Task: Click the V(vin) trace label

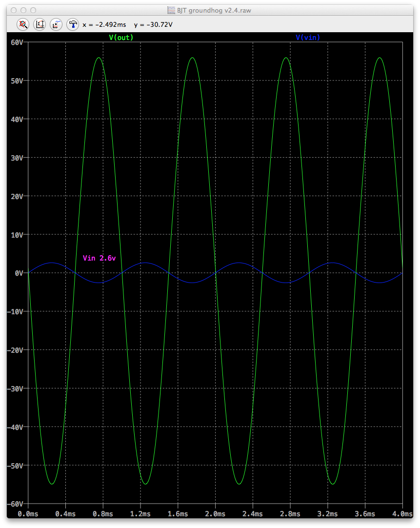Action: tap(308, 38)
